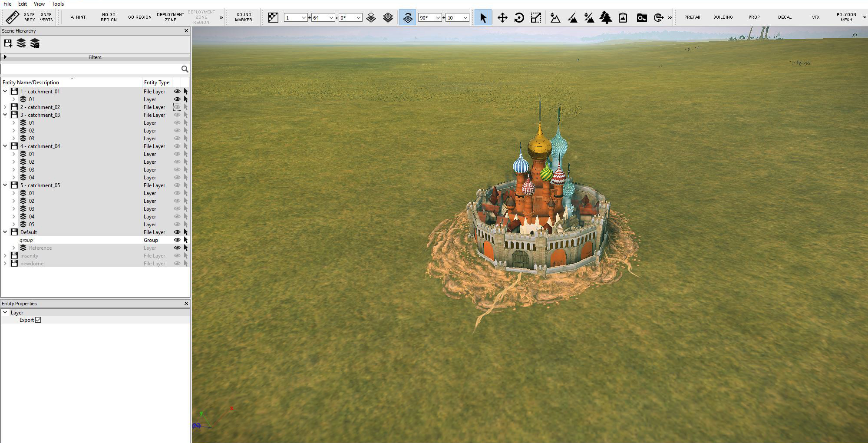Toggle visibility of the Reference layer
Viewport: 868px width, 443px height.
point(177,248)
